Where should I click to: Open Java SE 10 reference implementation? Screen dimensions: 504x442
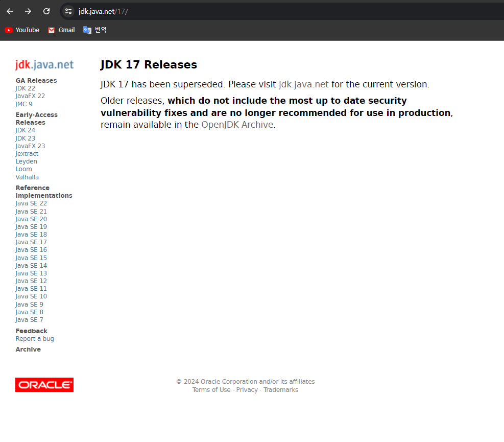coord(31,296)
